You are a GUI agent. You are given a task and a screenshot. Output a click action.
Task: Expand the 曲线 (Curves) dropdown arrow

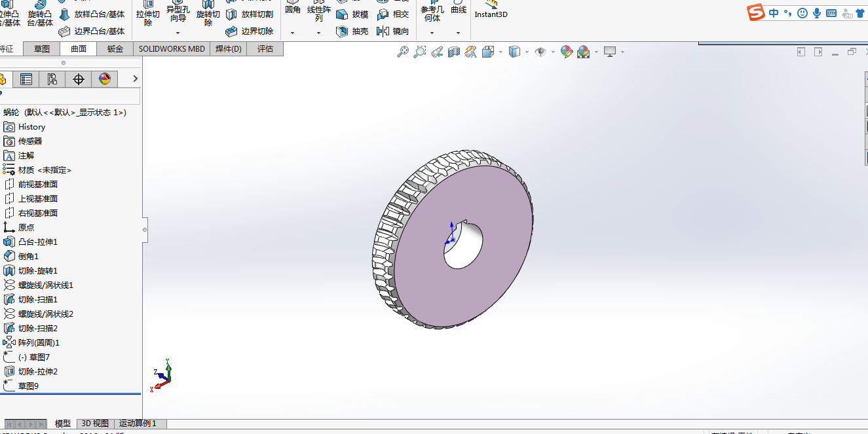[x=459, y=32]
